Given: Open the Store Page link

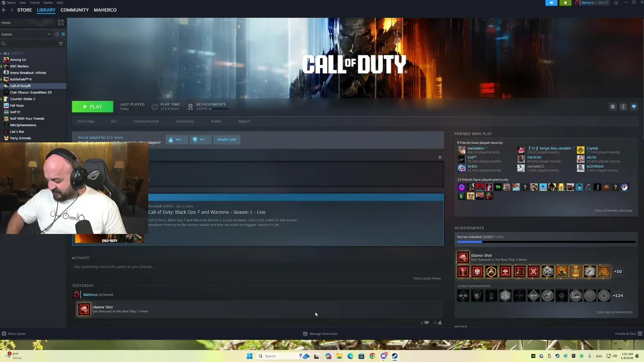Looking at the screenshot, I should [x=86, y=121].
